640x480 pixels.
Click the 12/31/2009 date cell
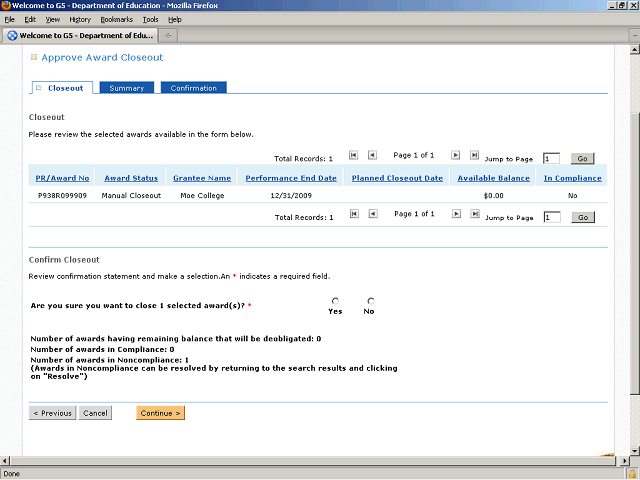(291, 196)
